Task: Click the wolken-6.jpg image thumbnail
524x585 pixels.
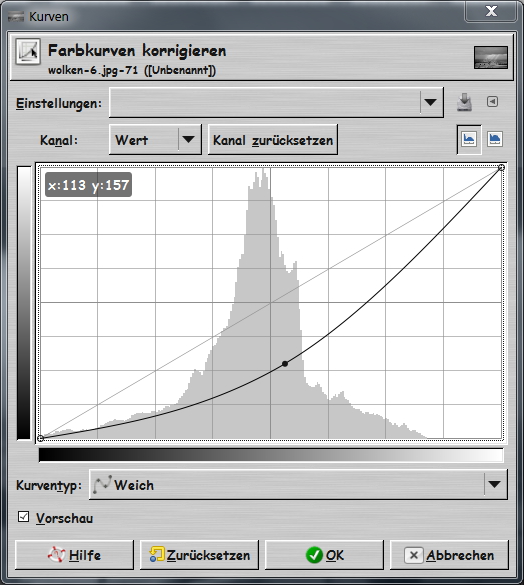Action: click(x=491, y=57)
